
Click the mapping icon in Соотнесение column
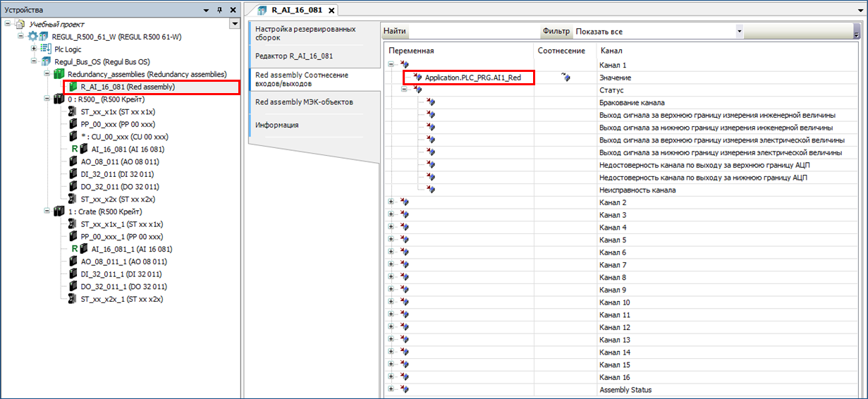565,78
